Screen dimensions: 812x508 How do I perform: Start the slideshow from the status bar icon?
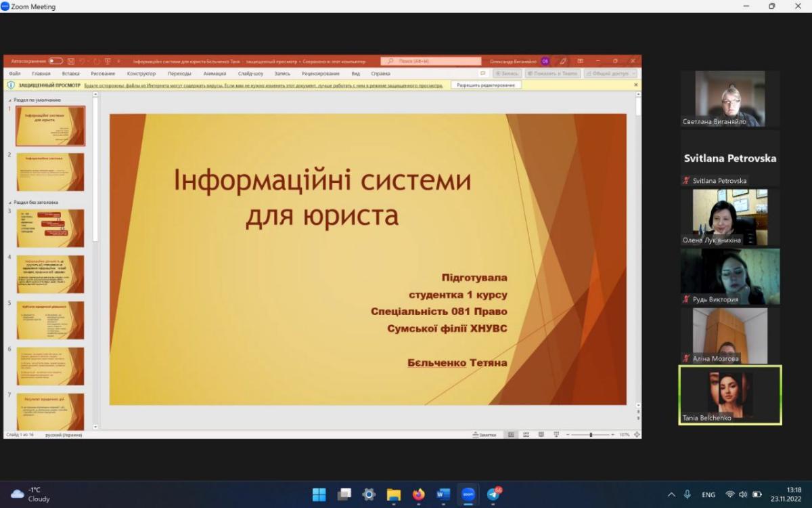coord(556,435)
